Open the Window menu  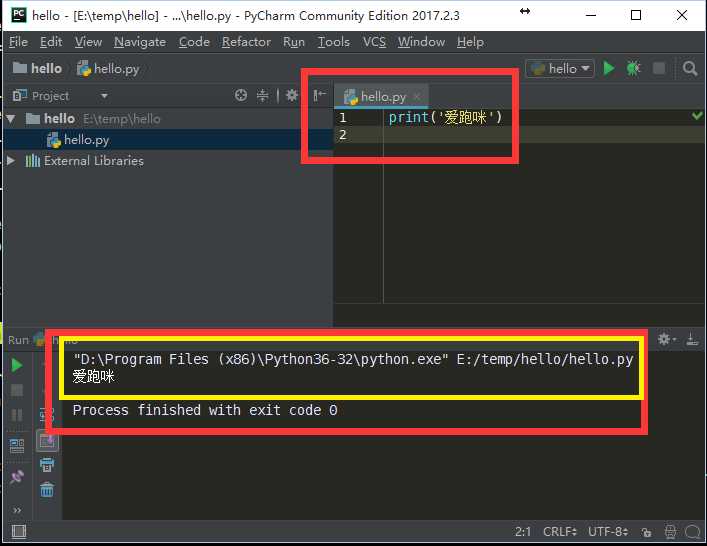[x=421, y=42]
